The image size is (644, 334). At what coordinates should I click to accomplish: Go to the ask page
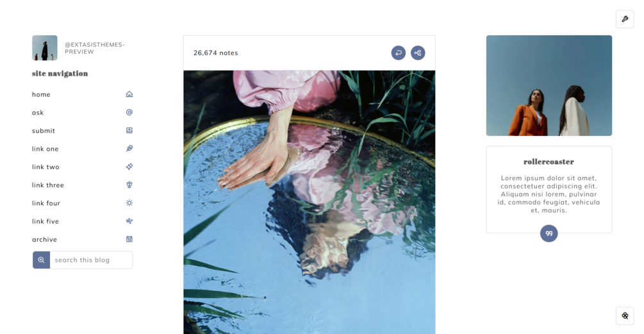point(38,113)
